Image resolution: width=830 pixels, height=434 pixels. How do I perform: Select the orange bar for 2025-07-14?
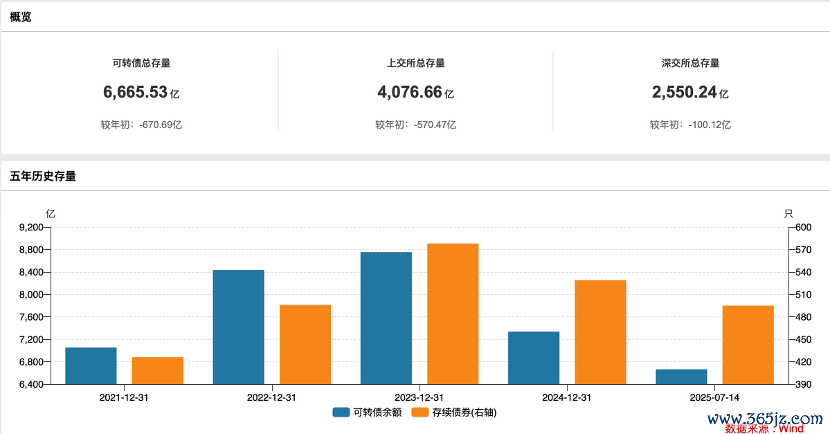[x=748, y=345]
